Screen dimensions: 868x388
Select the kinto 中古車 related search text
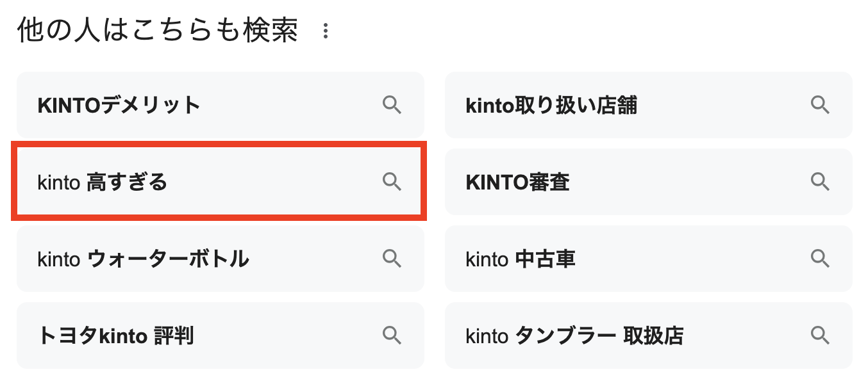pos(520,259)
